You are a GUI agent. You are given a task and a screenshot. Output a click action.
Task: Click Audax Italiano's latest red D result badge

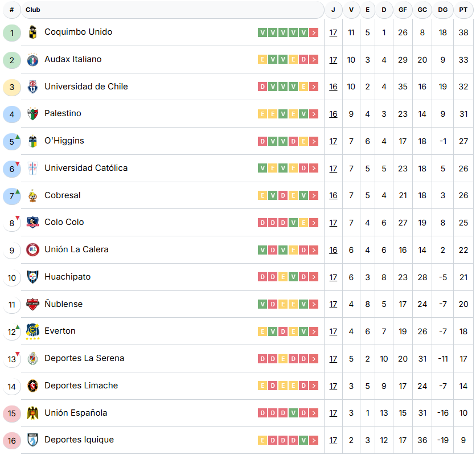pyautogui.click(x=303, y=59)
